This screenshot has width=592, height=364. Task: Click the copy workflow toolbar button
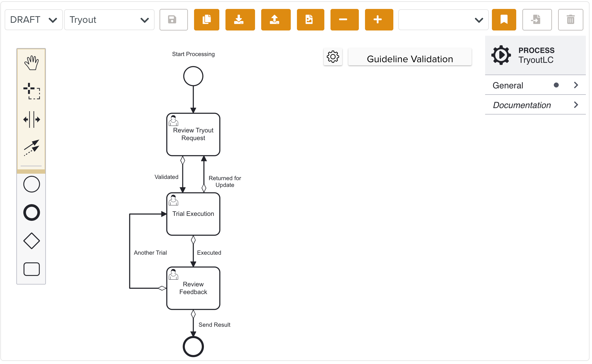(206, 20)
